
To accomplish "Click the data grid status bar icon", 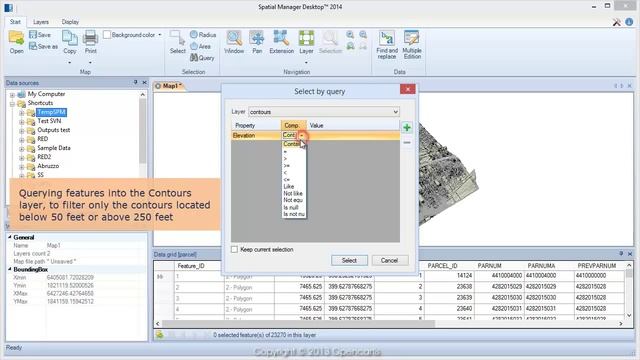I will (x=160, y=335).
